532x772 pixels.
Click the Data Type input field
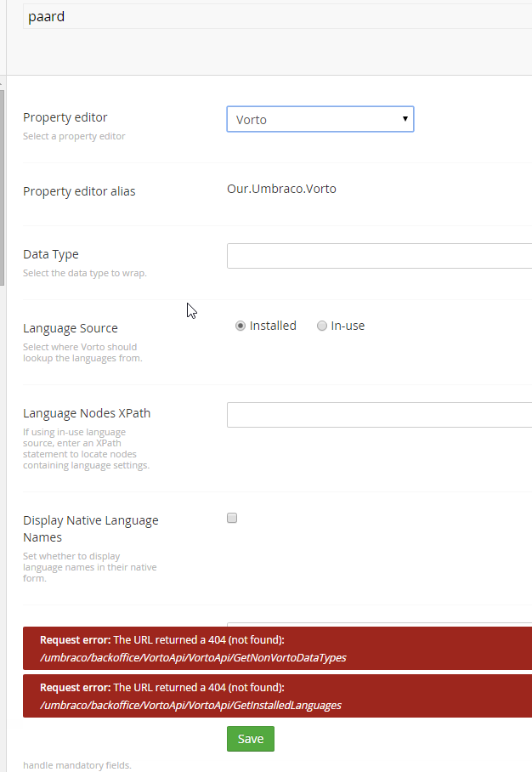point(379,256)
